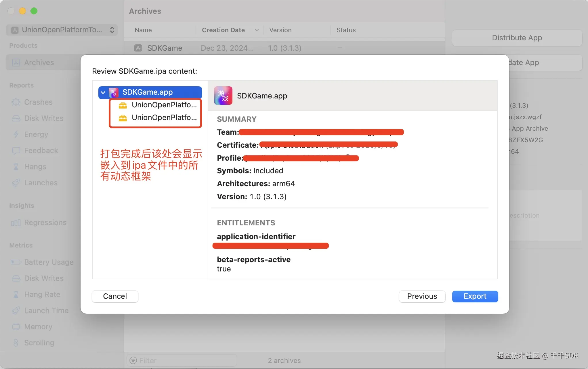Open Energy report in sidebar
588x369 pixels.
point(36,134)
